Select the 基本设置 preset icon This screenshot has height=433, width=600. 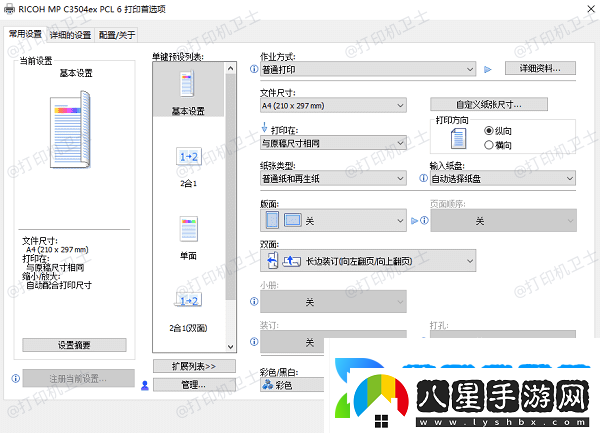188,84
